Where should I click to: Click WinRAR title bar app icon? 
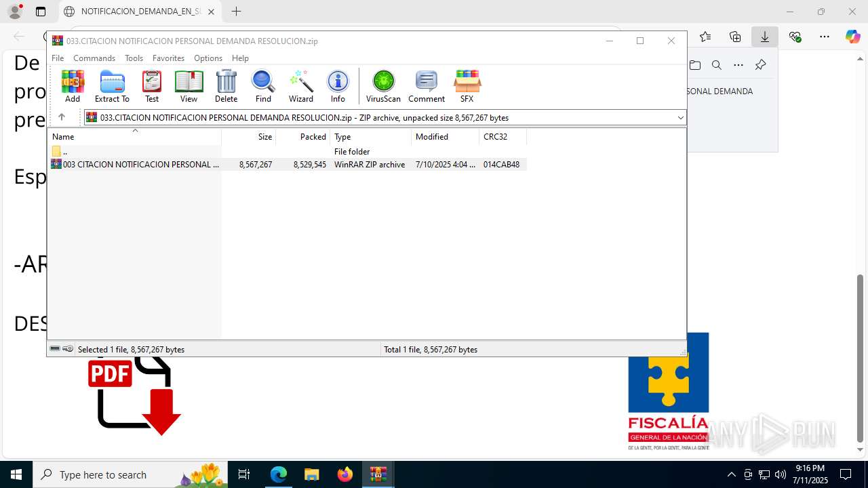(x=58, y=41)
